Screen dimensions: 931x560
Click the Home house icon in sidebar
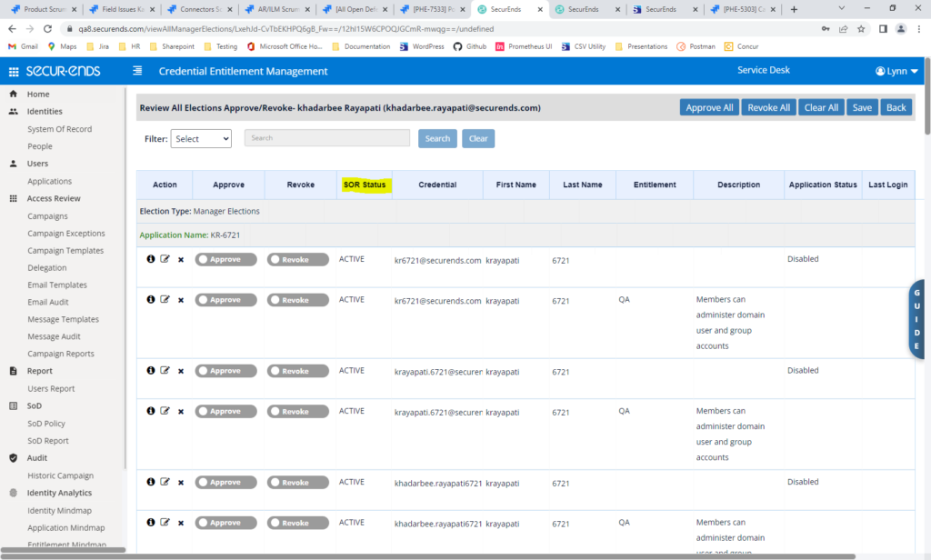click(13, 94)
